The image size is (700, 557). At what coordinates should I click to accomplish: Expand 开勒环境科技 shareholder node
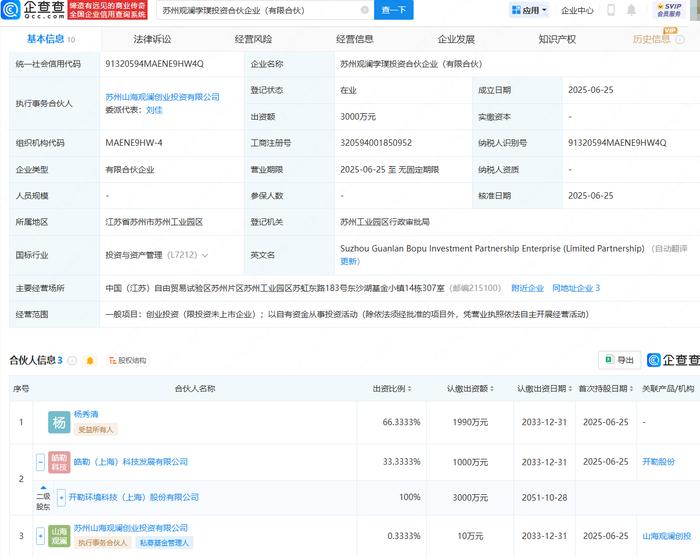pos(62,497)
